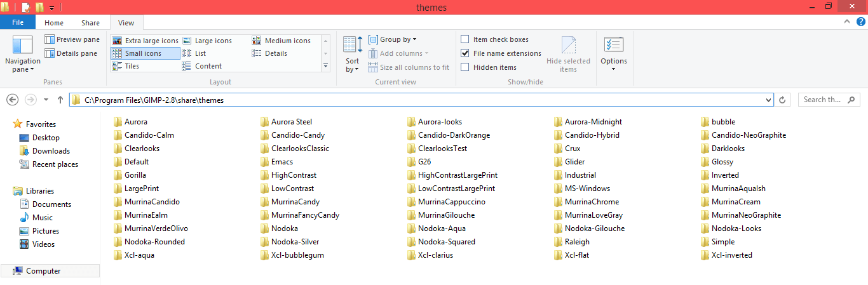This screenshot has width=868, height=285.
Task: Select Small icons layout
Action: pyautogui.click(x=146, y=53)
